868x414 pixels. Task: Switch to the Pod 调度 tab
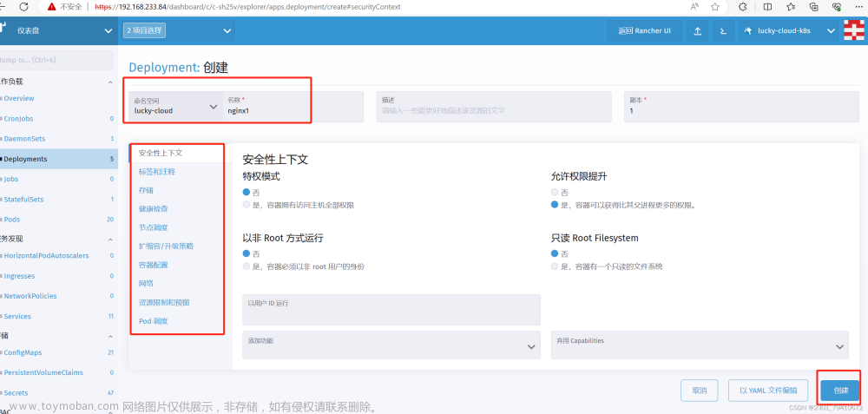pos(154,320)
